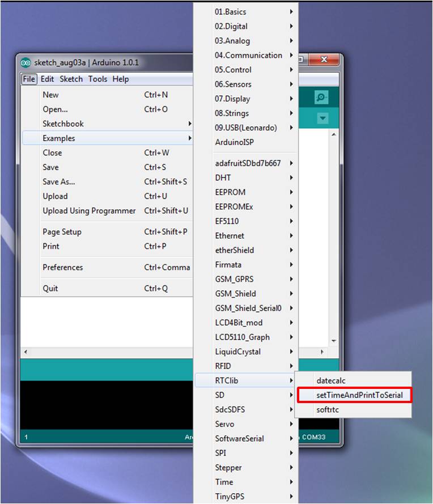Expand Stepper library examples
Image resolution: width=433 pixels, height=504 pixels.
pyautogui.click(x=246, y=468)
